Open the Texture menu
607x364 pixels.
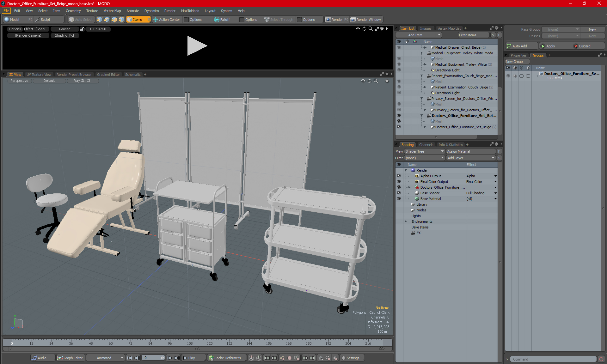92,11
